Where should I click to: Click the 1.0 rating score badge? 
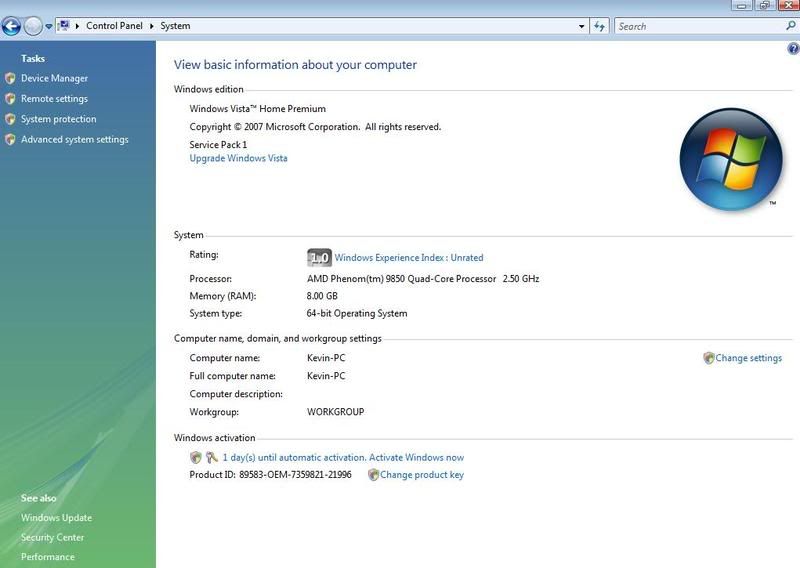[x=319, y=257]
